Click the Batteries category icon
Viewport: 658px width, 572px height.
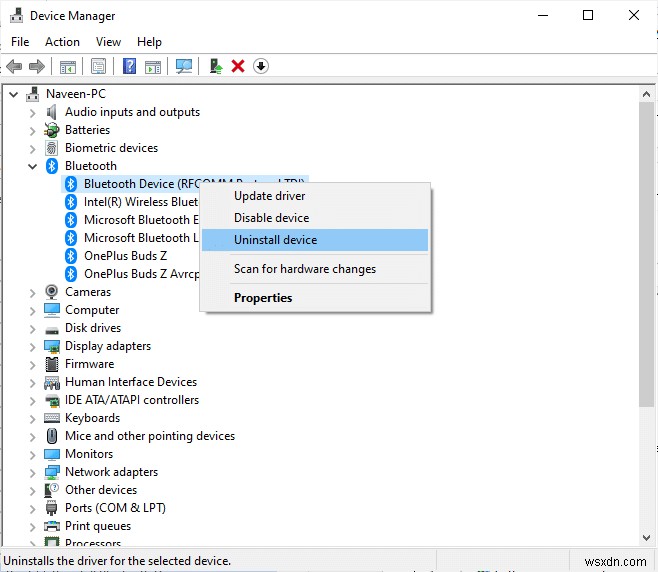coord(52,130)
